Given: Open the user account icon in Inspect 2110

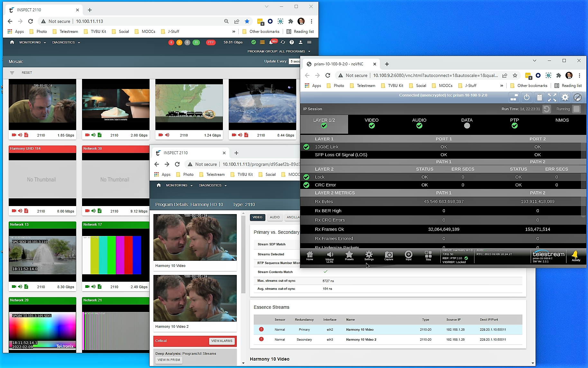Looking at the screenshot, I should tap(300, 42).
